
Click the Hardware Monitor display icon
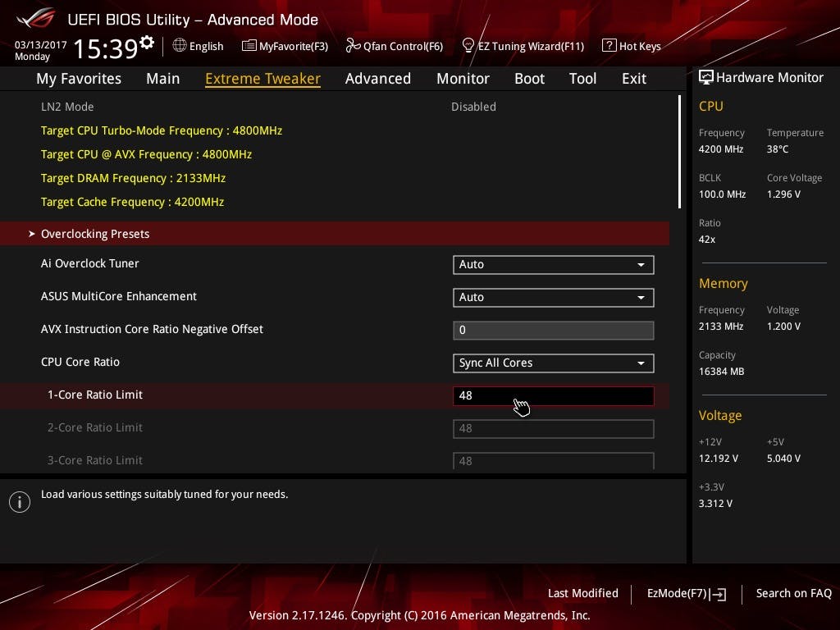[x=705, y=77]
